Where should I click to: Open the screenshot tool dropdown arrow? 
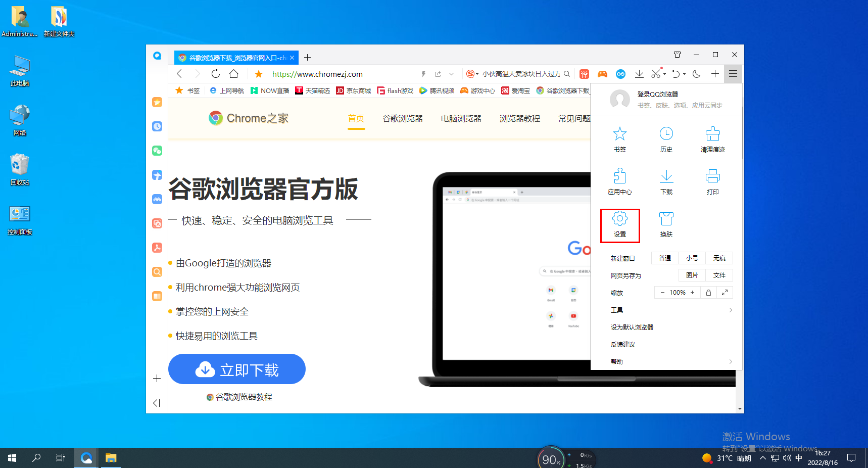point(664,74)
